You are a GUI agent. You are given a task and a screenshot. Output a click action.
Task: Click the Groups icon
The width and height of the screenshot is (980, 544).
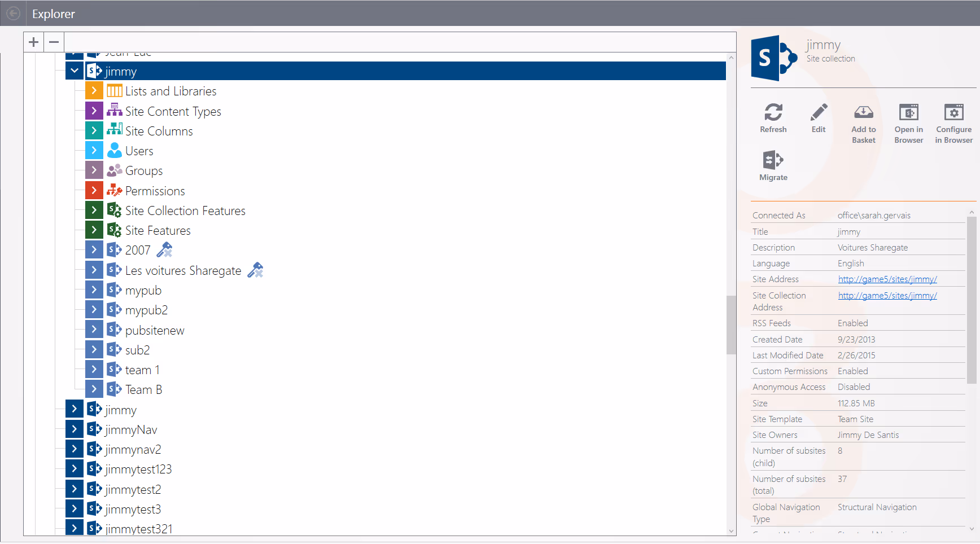(115, 170)
